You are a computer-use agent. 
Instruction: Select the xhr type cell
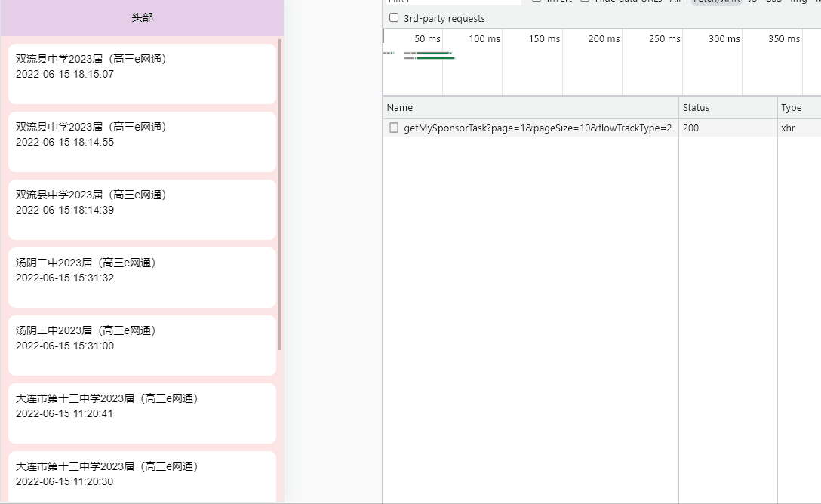[x=799, y=128]
